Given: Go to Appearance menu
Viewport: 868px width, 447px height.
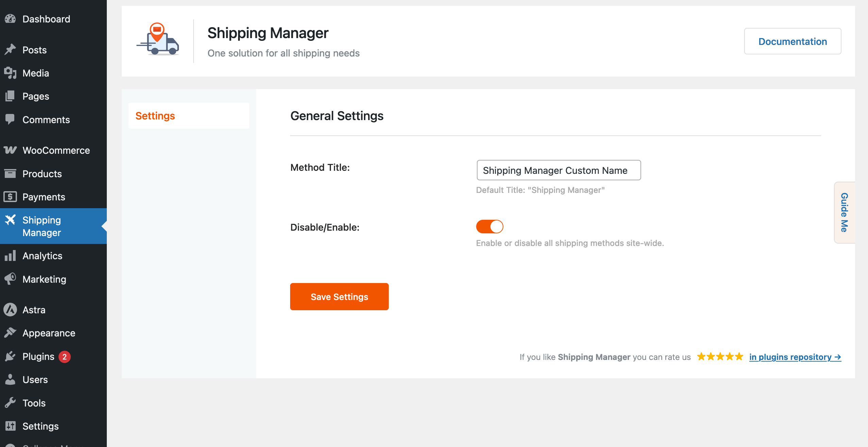Looking at the screenshot, I should pos(53,333).
